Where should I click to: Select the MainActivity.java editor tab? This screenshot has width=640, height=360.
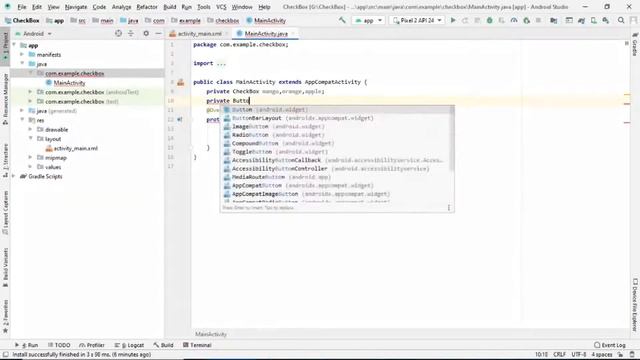[x=265, y=33]
